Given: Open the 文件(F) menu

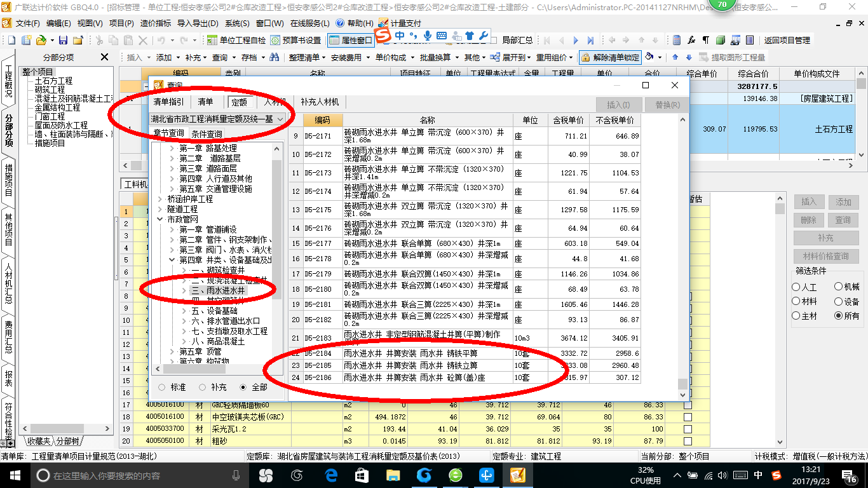Looking at the screenshot, I should click(x=27, y=23).
